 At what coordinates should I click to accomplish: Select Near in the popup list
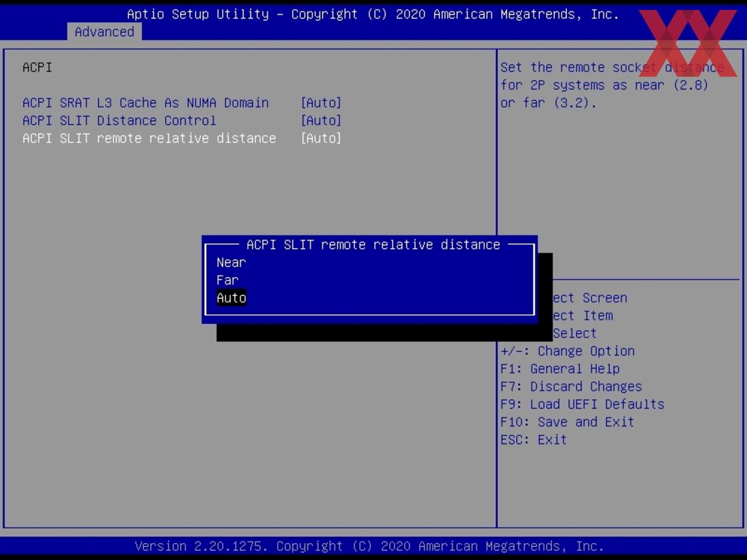tap(231, 262)
